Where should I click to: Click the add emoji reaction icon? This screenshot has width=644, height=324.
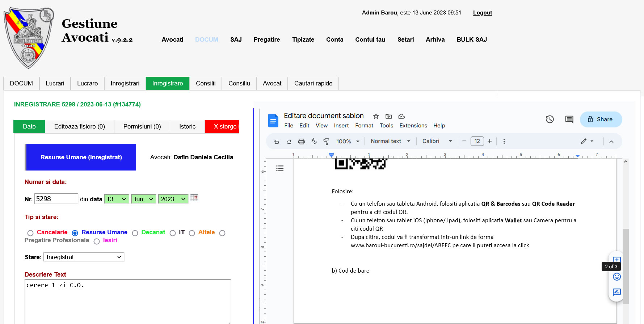pos(617,277)
